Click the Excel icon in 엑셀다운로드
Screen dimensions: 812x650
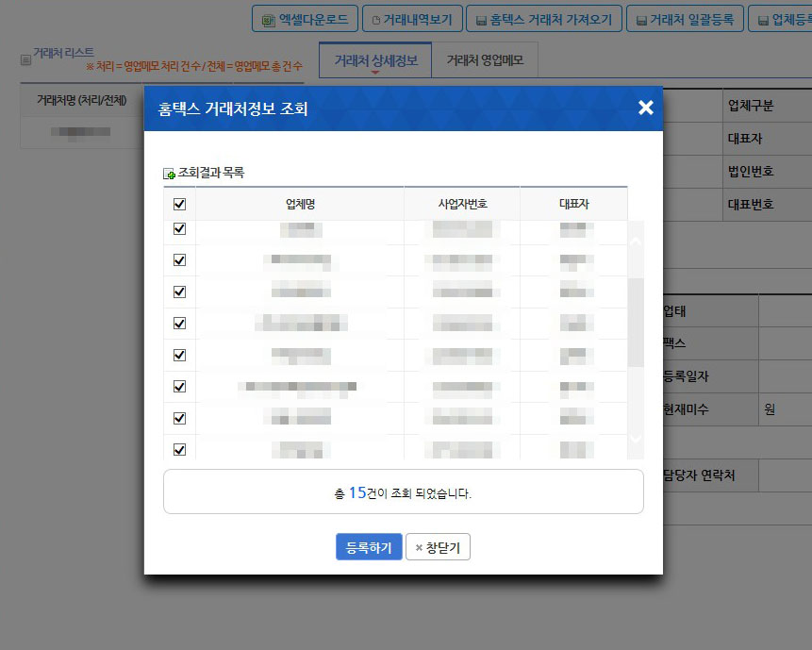pos(268,20)
